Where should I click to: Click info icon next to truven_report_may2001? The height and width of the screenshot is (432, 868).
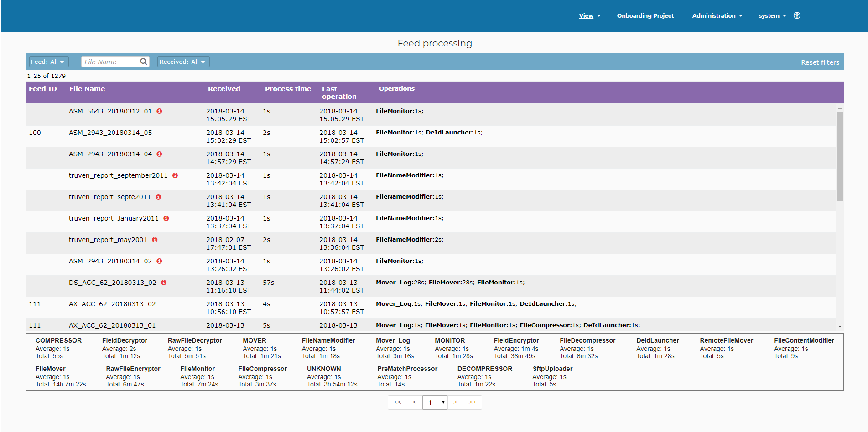pyautogui.click(x=155, y=240)
